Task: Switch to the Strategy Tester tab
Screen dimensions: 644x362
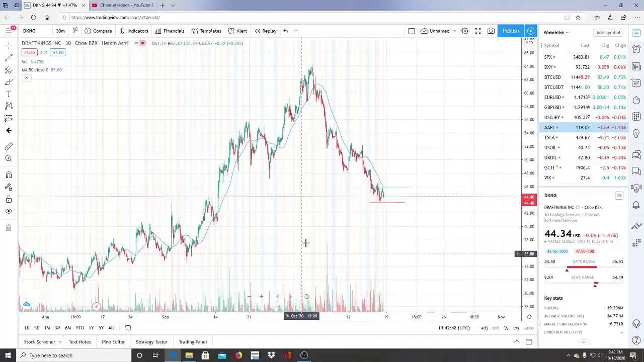Action: coord(151,342)
